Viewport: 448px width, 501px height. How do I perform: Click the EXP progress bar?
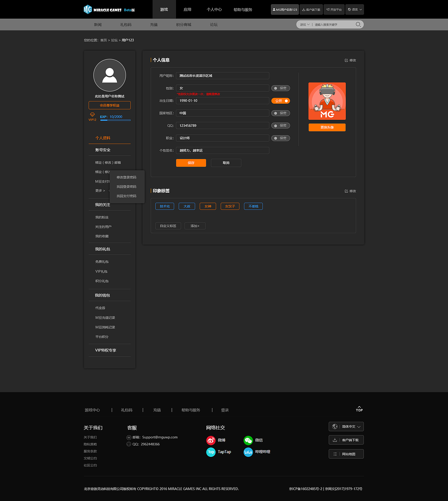pyautogui.click(x=115, y=120)
